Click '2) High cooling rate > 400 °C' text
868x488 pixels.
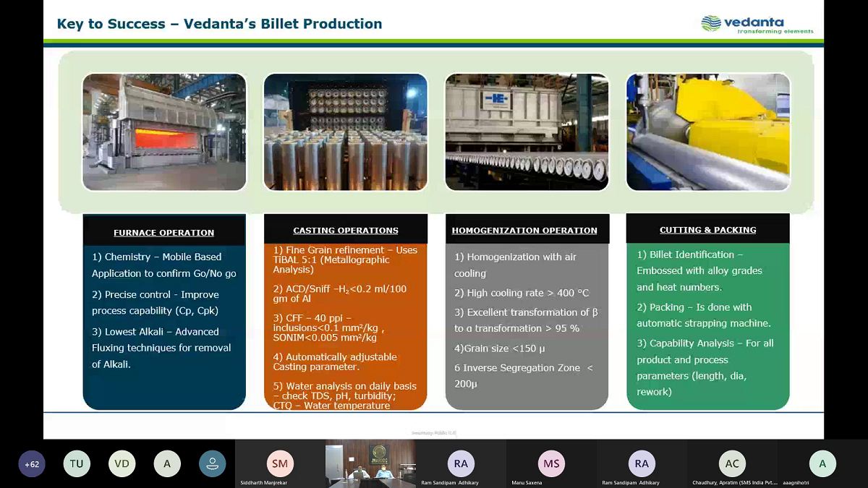[x=522, y=293]
